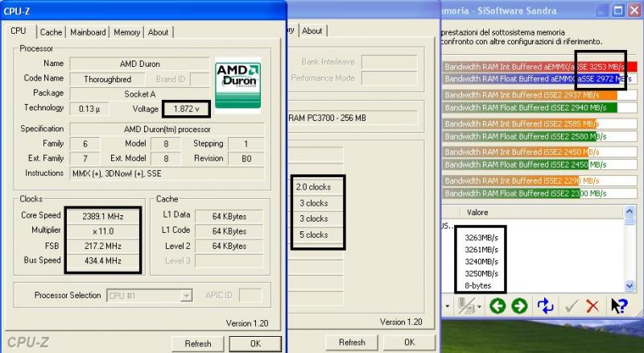Select bar RAM Float Buffered iSSE2 2940 MB/s
This screenshot has width=644, height=353.
[539, 108]
